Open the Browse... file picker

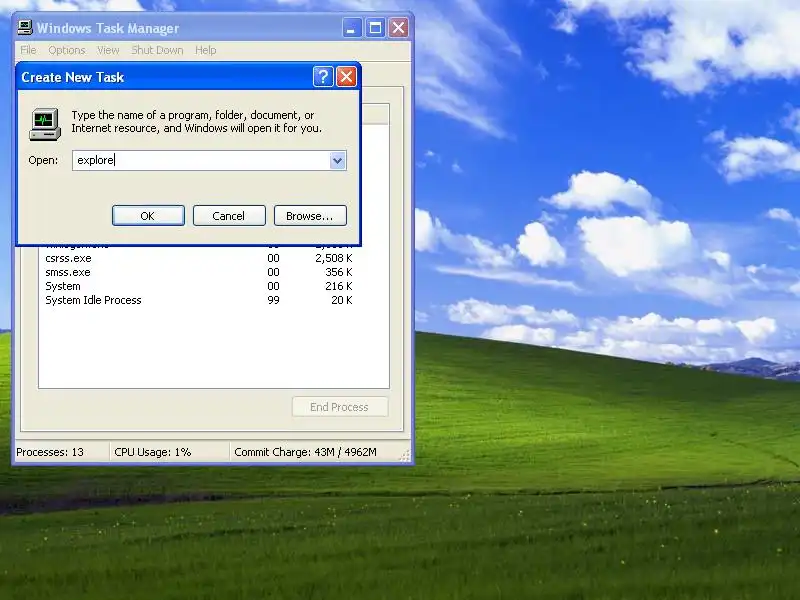pyautogui.click(x=310, y=216)
